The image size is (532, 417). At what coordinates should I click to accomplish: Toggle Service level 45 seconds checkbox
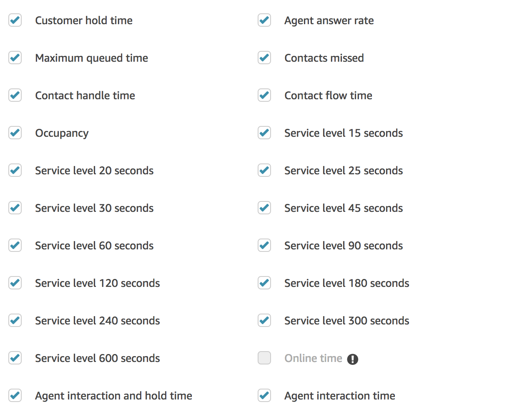pyautogui.click(x=264, y=208)
